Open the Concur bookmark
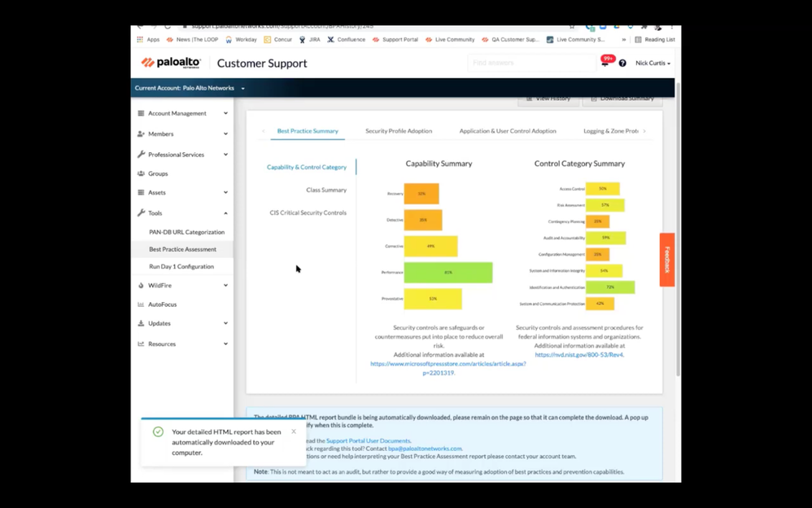 (278, 39)
